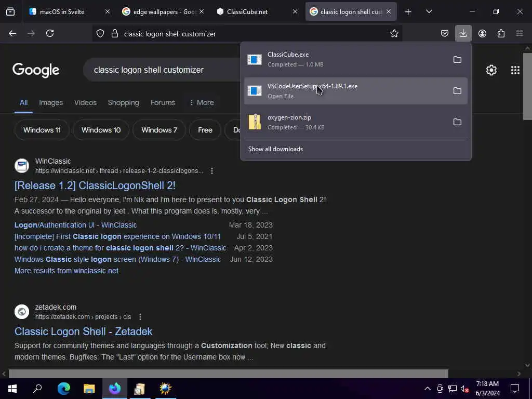The height and width of the screenshot is (399, 532).
Task: Open the Firefox account icon
Action: pyautogui.click(x=482, y=33)
